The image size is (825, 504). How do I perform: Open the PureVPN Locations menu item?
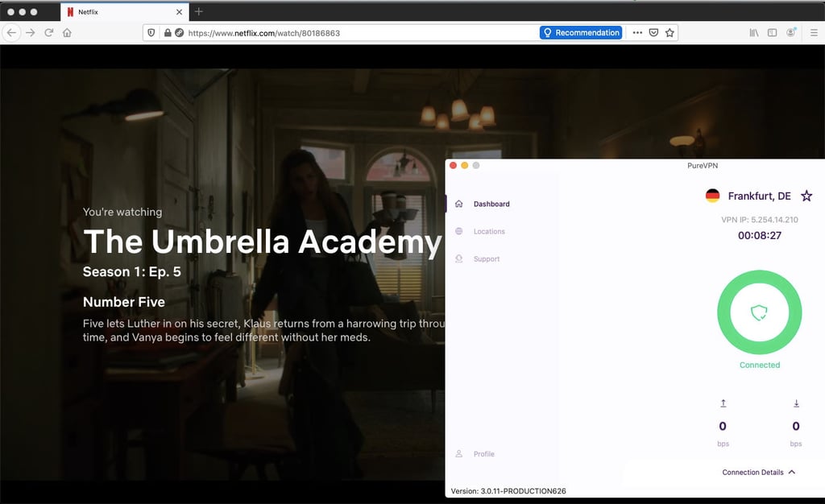(x=489, y=231)
